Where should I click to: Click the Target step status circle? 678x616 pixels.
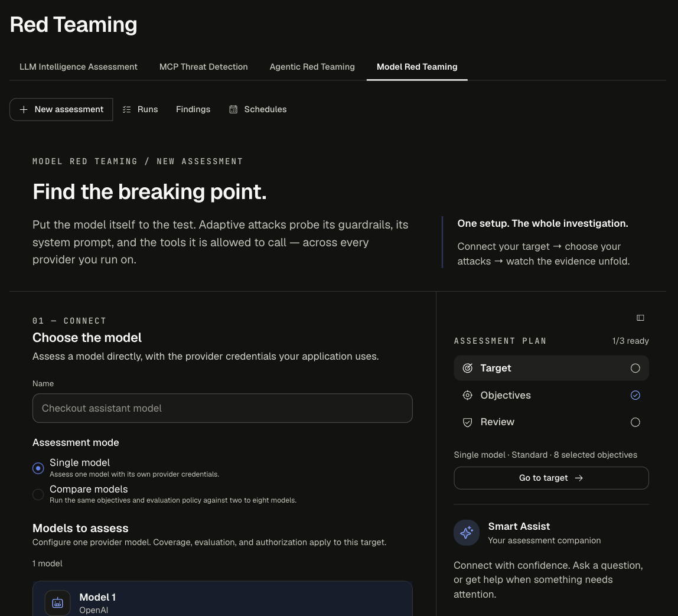635,368
